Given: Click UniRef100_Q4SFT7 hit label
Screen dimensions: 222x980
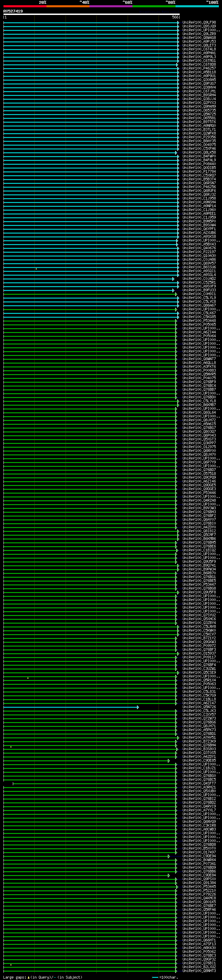Looking at the screenshot, I should pos(199,784).
